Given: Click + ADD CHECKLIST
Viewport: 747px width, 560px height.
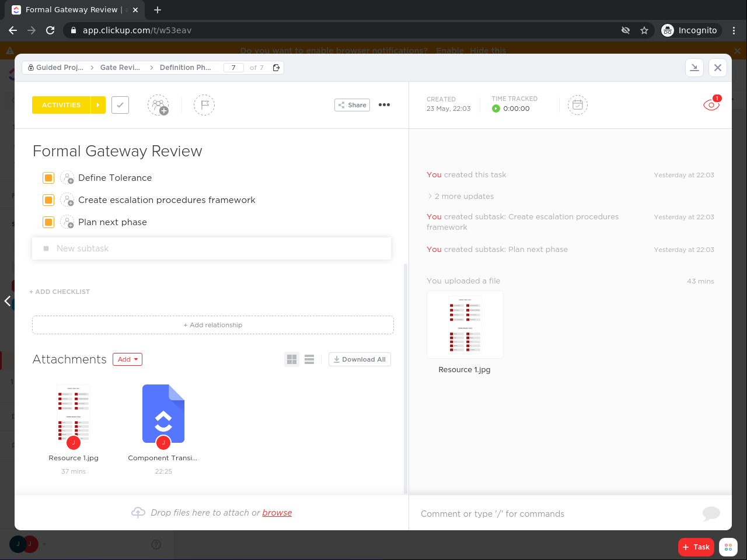Looking at the screenshot, I should point(60,292).
